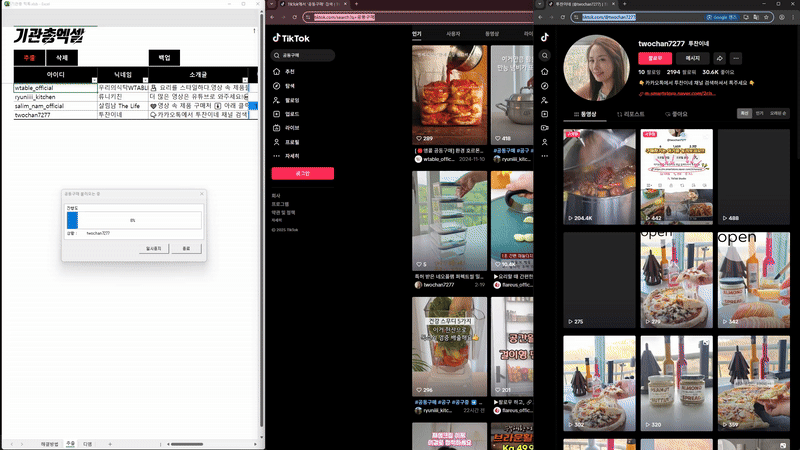The image size is (800, 450).
Task: Bookmark the profile page with the star icon
Action: click(x=766, y=17)
